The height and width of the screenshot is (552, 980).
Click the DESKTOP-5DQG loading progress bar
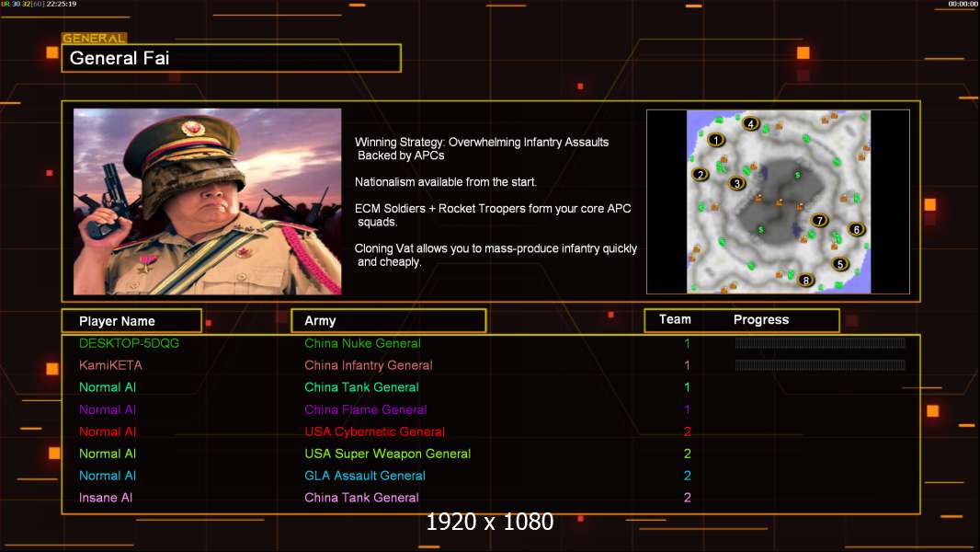pyautogui.click(x=820, y=342)
